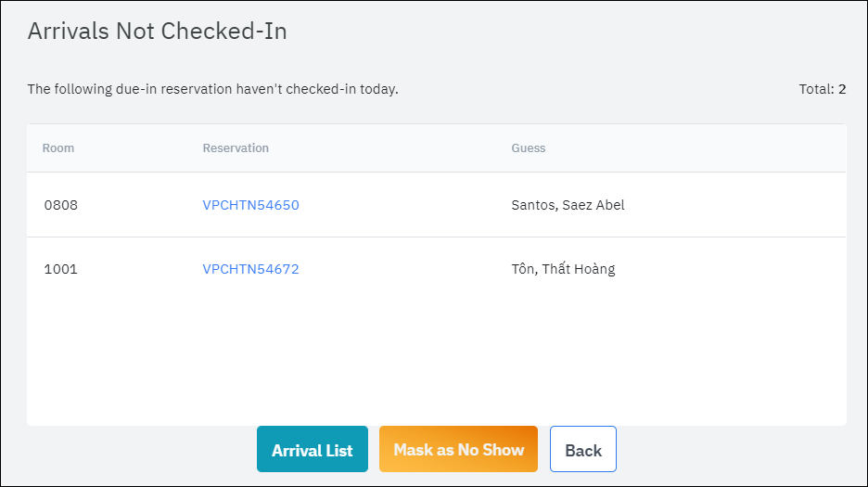Click guest name Tôn, Thất Hoàng

563,270
